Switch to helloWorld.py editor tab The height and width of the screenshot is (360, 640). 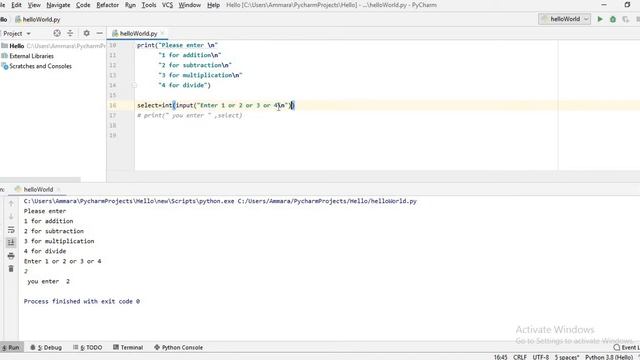(x=138, y=33)
